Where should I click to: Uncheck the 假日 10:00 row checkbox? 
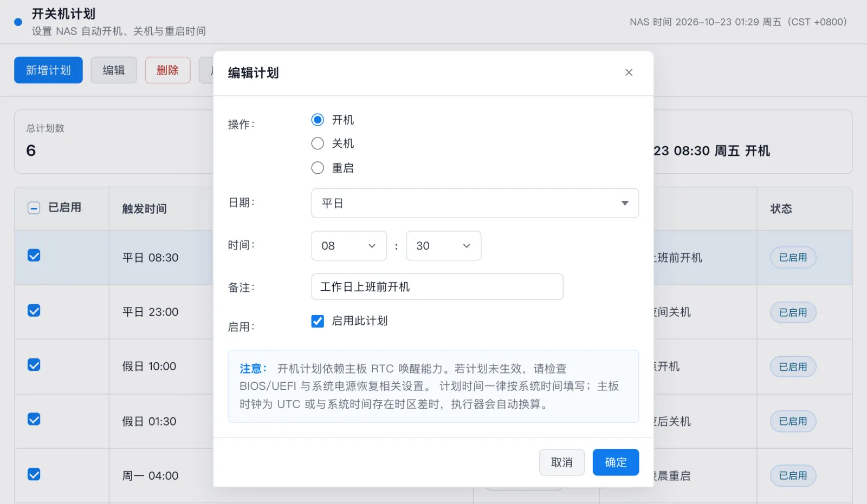point(34,365)
